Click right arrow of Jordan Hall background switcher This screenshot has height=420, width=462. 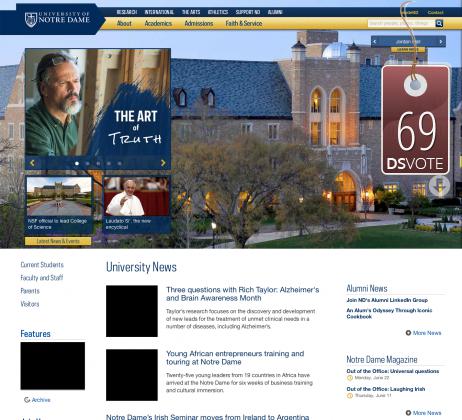[441, 42]
